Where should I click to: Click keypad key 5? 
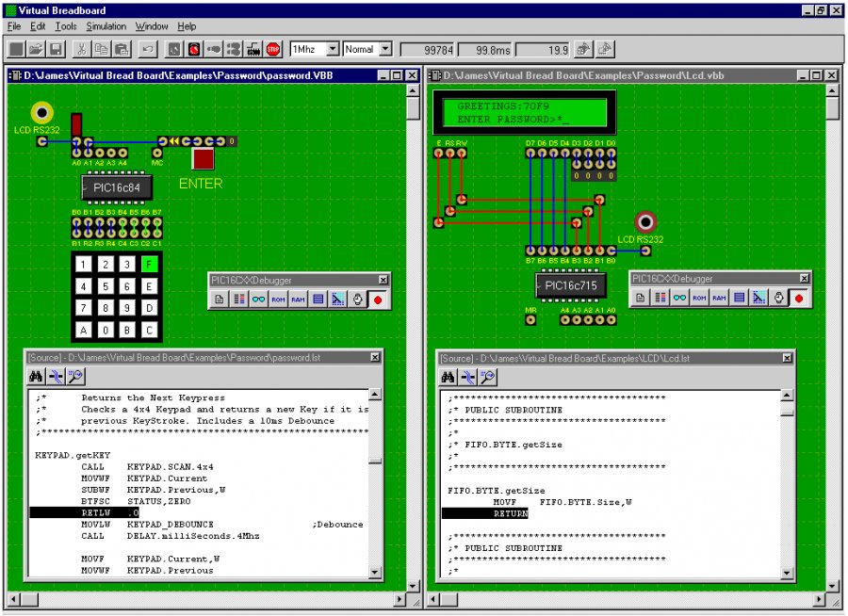[106, 286]
